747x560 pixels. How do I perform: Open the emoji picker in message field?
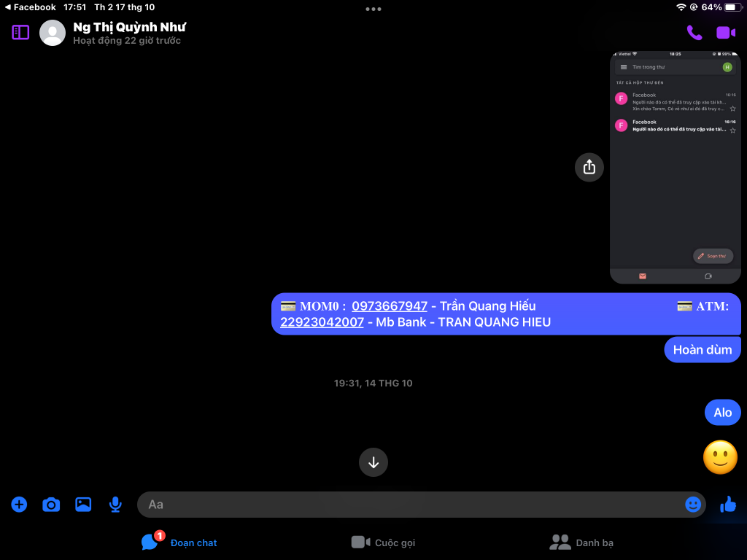coord(693,505)
